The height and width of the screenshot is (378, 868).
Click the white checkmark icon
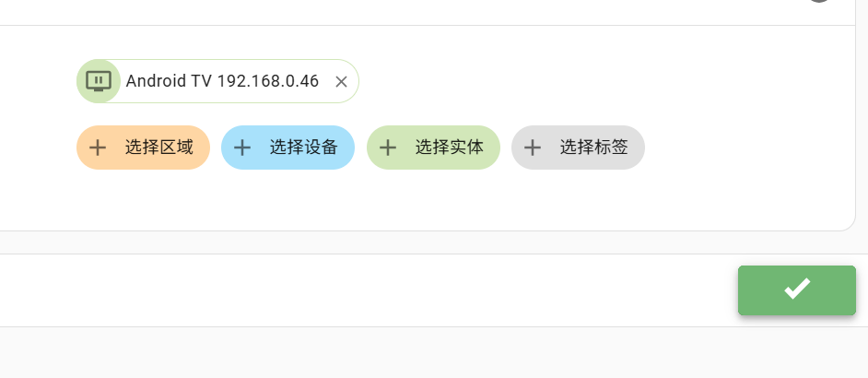tap(797, 289)
